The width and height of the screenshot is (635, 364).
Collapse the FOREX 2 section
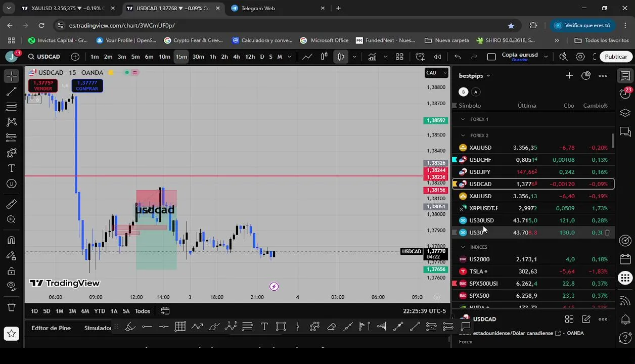pyautogui.click(x=463, y=135)
